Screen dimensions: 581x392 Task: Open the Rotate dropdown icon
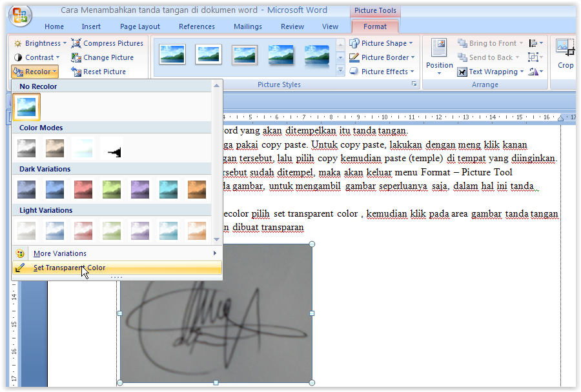[535, 72]
